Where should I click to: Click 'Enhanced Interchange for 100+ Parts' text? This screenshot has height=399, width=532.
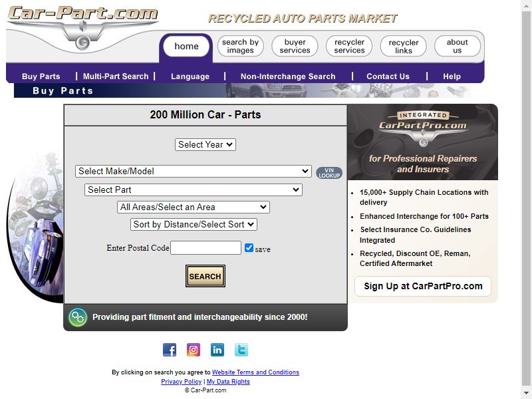point(424,216)
